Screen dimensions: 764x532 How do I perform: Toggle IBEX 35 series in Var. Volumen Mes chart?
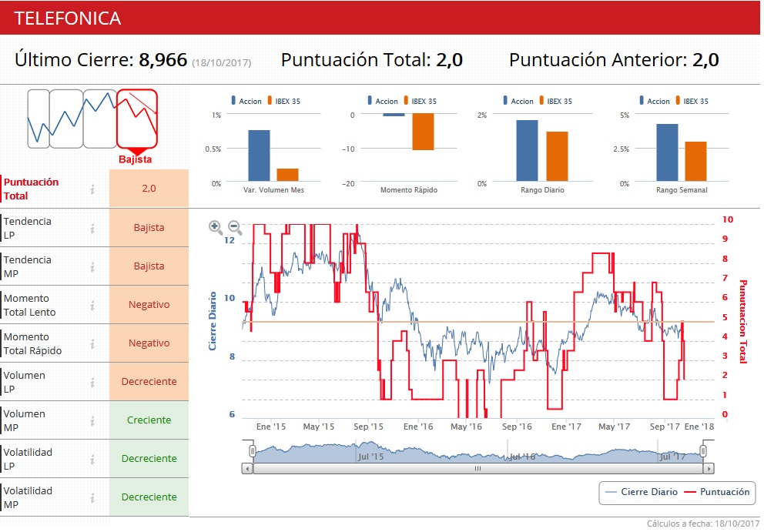click(284, 101)
